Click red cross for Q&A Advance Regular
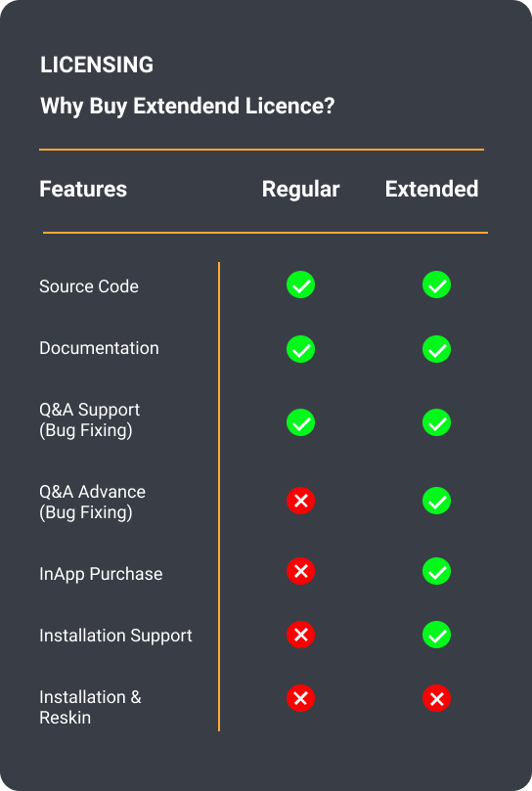This screenshot has height=791, width=532. coord(301,501)
